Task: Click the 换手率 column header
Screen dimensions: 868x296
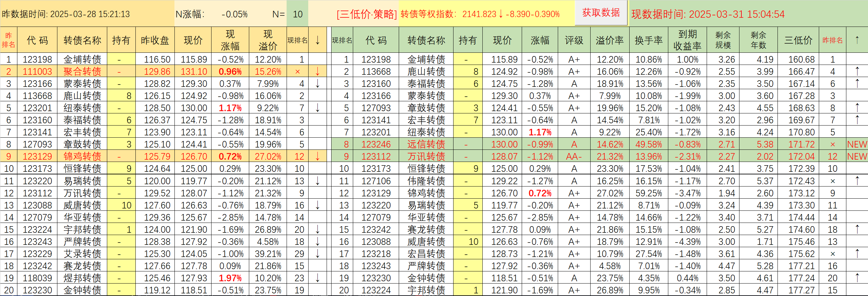Action: pyautogui.click(x=649, y=40)
